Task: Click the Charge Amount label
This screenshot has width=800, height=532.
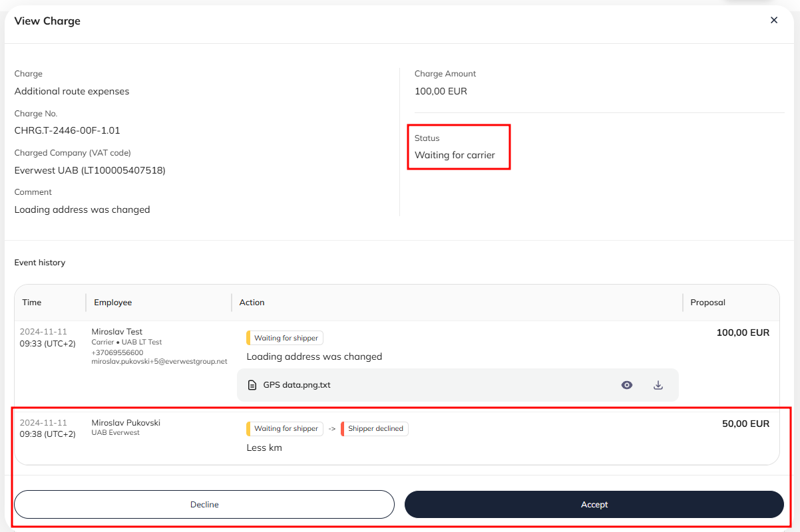Action: pyautogui.click(x=445, y=74)
